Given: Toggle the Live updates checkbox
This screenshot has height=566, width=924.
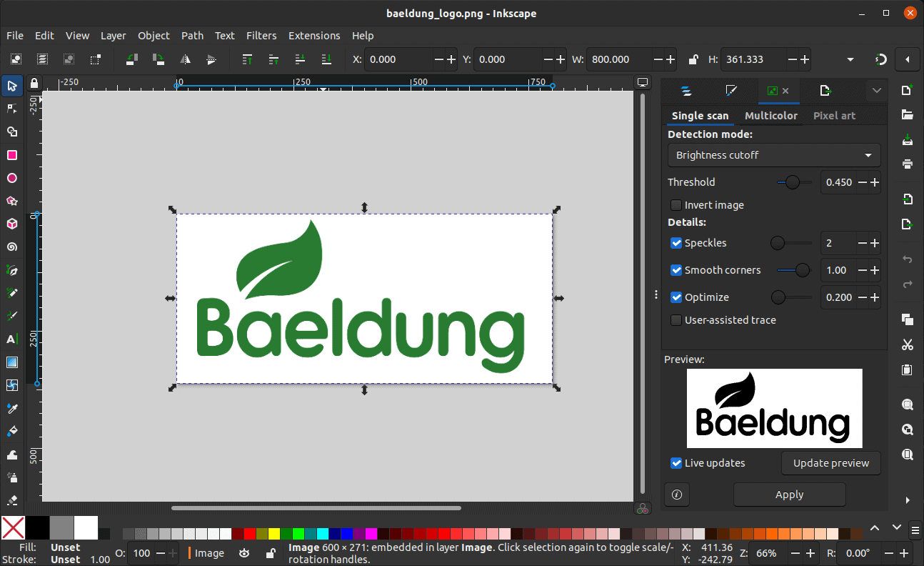Looking at the screenshot, I should pyautogui.click(x=676, y=463).
